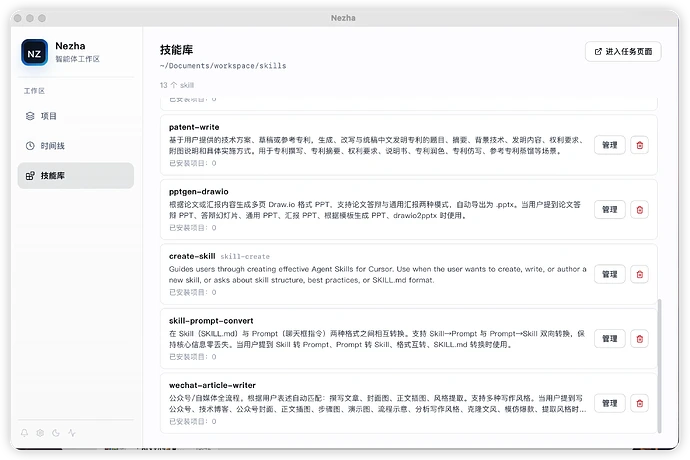Screen dimensions: 690x460
Task: Delete the patent-write skill via trash icon
Action: [x=639, y=145]
